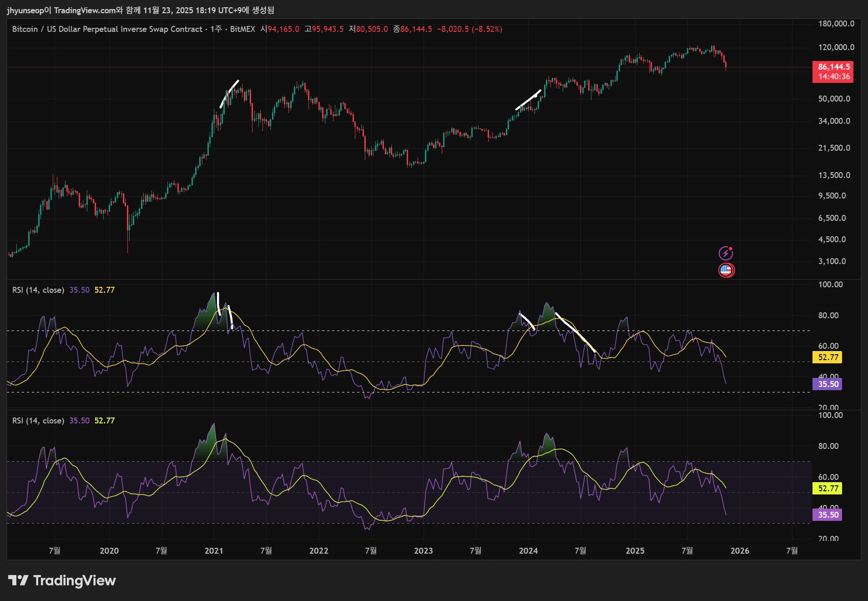Click the upper pane RSI (14, close) legend title
The height and width of the screenshot is (601, 868).
(x=38, y=290)
